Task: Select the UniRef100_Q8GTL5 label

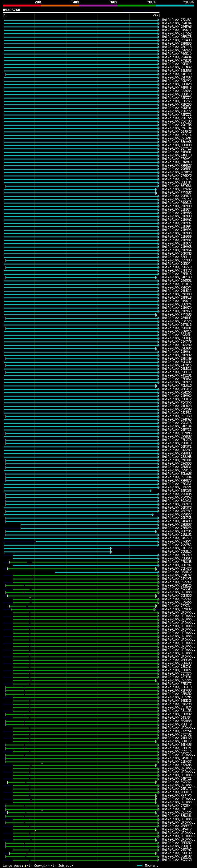Action: click(177, 47)
